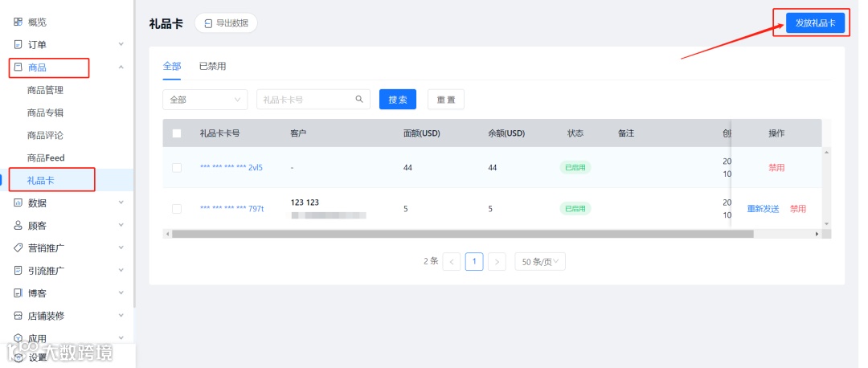Click the customers (顾客) person icon

pos(18,226)
